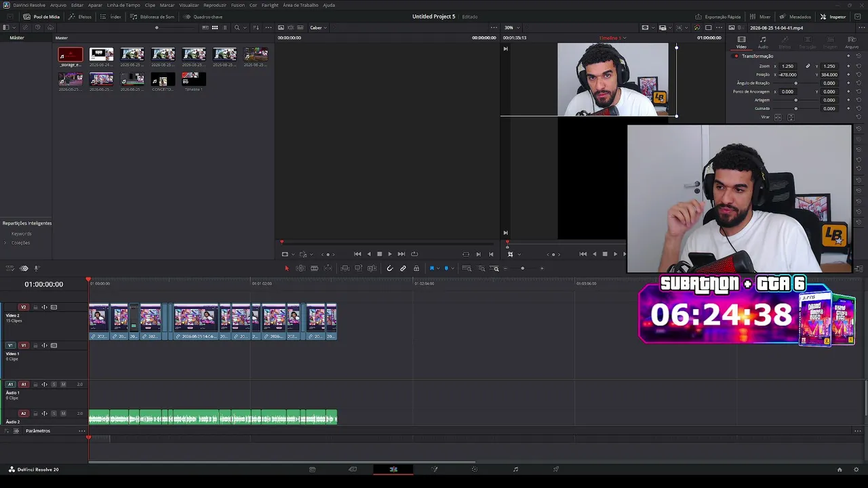This screenshot has width=868, height=488.
Task: Switch media pool to list view
Action: (x=224, y=28)
